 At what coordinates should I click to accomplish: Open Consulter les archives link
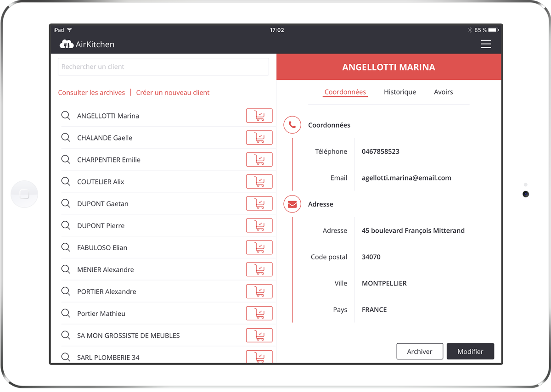coord(91,92)
